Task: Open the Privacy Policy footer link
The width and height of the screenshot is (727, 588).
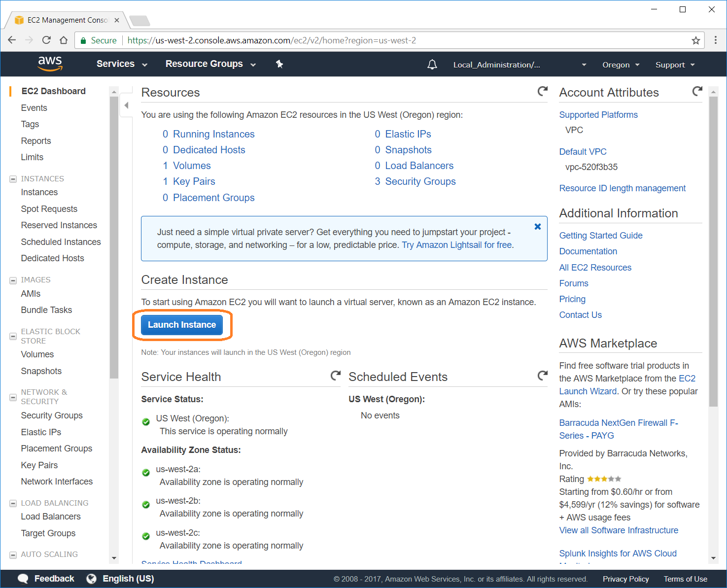Action: coord(625,579)
